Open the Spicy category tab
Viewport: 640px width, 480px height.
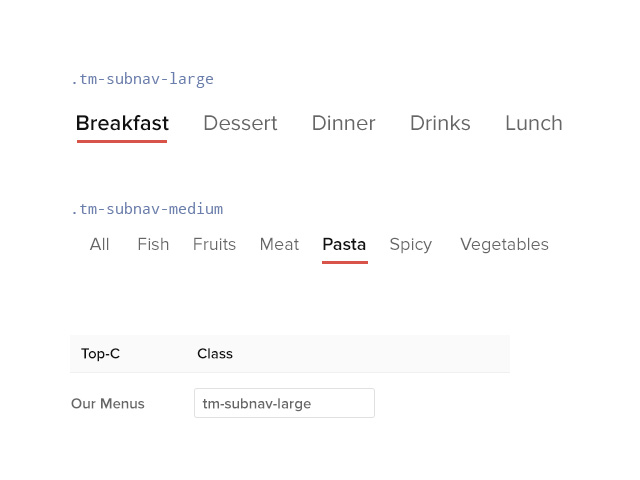[x=411, y=244]
